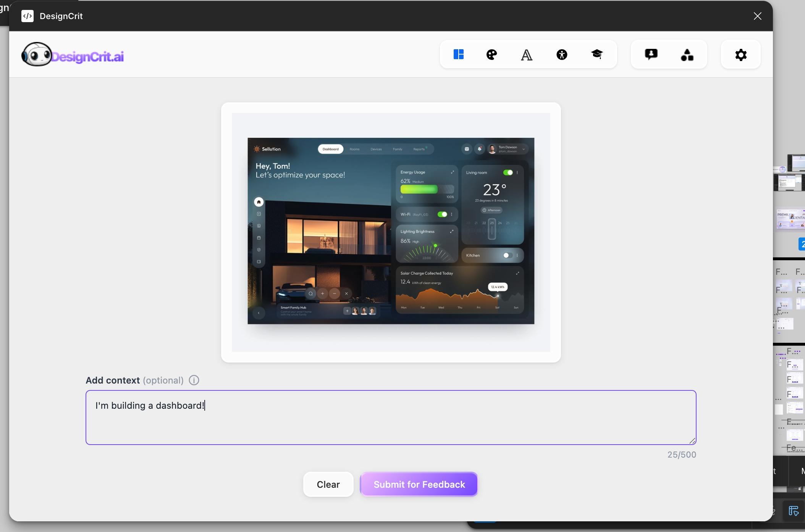Open the settings gear
Image resolution: width=805 pixels, height=532 pixels.
(x=740, y=54)
